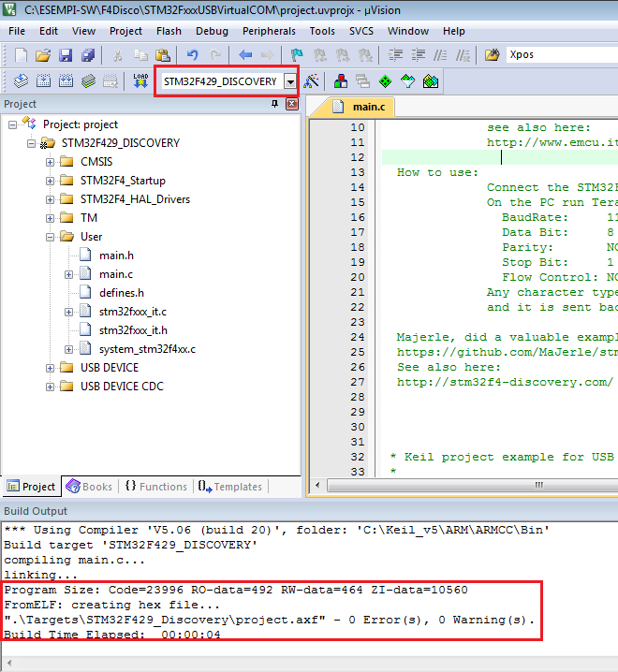Click the Comment selection icon
Screen dimensions: 618x672
pos(440,55)
